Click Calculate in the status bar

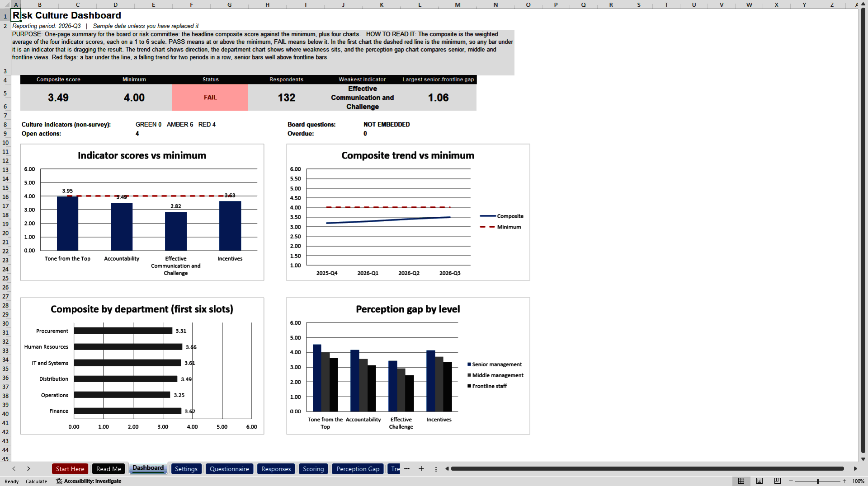tap(36, 481)
